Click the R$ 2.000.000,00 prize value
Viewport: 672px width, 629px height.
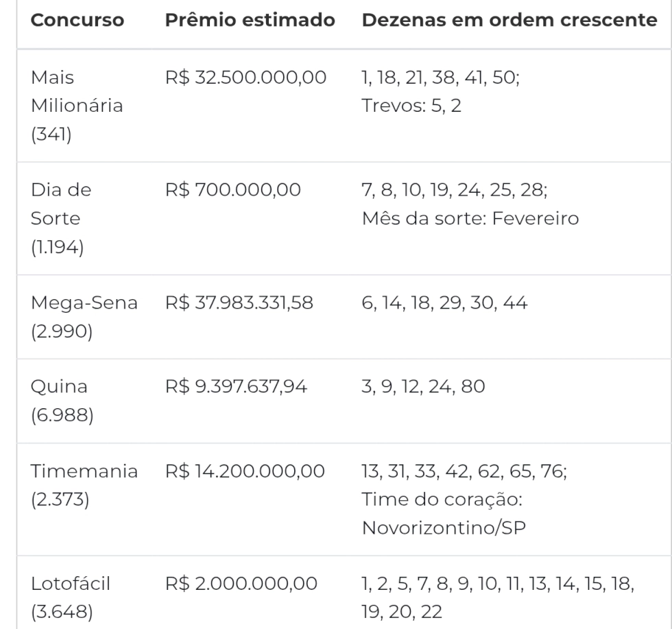241,584
